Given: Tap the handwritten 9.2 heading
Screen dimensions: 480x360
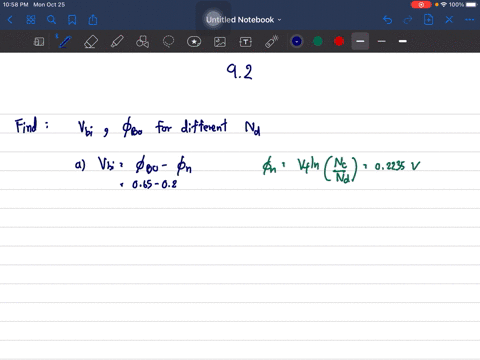Looking at the screenshot, I should click(x=239, y=72).
